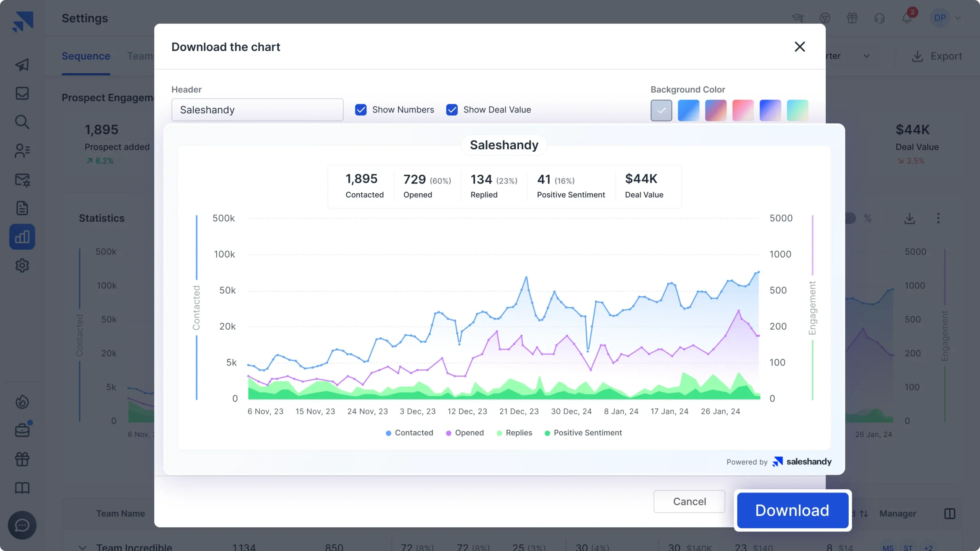Open the Prospects list sidebar icon

tap(22, 150)
